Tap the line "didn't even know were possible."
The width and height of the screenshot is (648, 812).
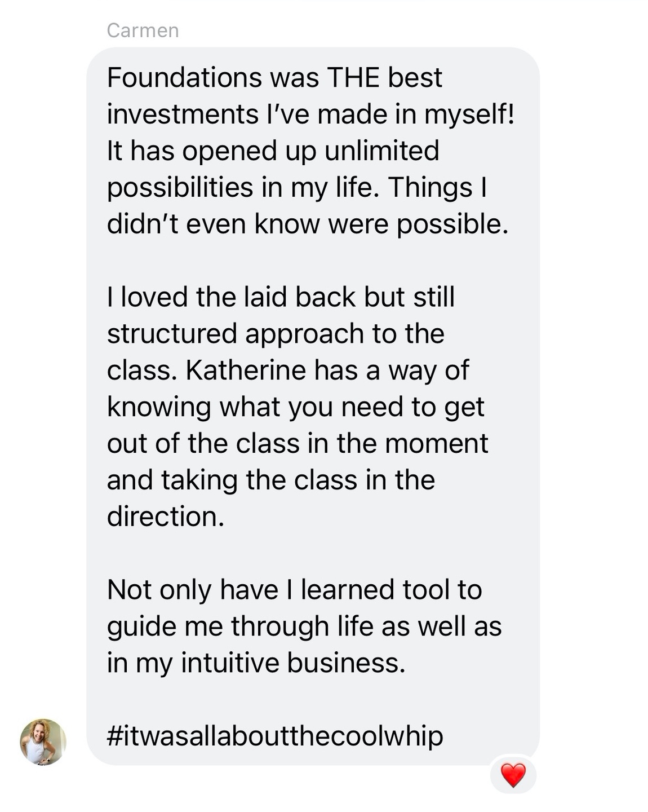point(308,224)
